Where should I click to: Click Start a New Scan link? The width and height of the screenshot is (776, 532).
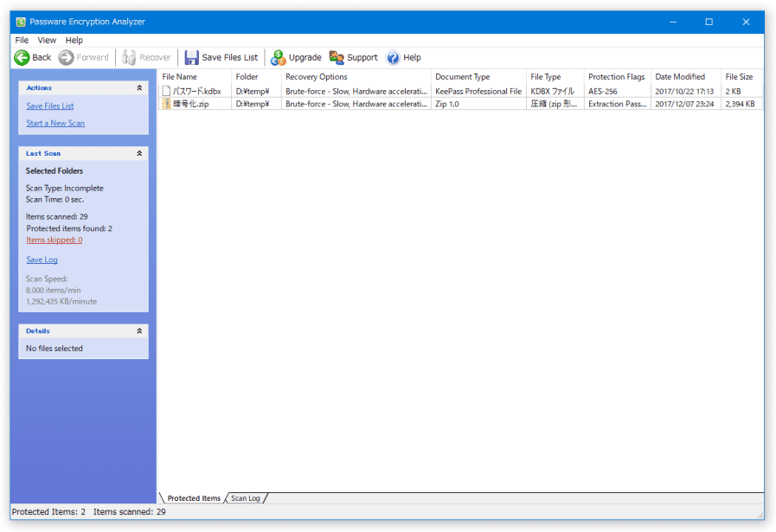[55, 123]
